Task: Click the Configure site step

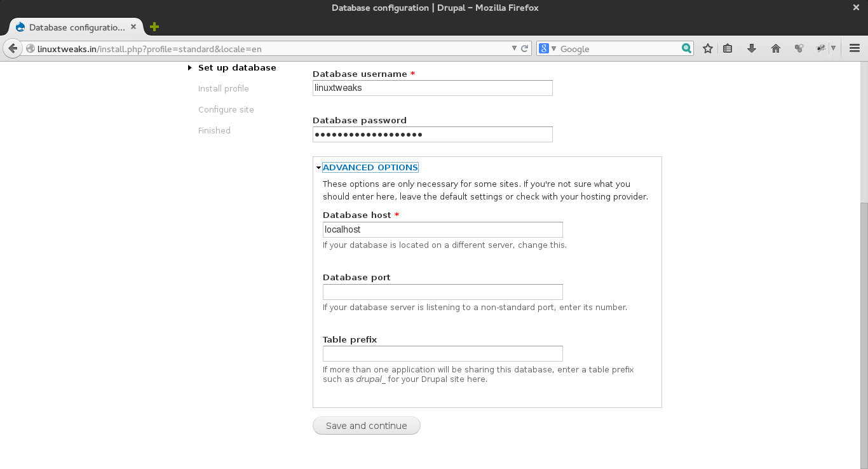Action: 226,109
